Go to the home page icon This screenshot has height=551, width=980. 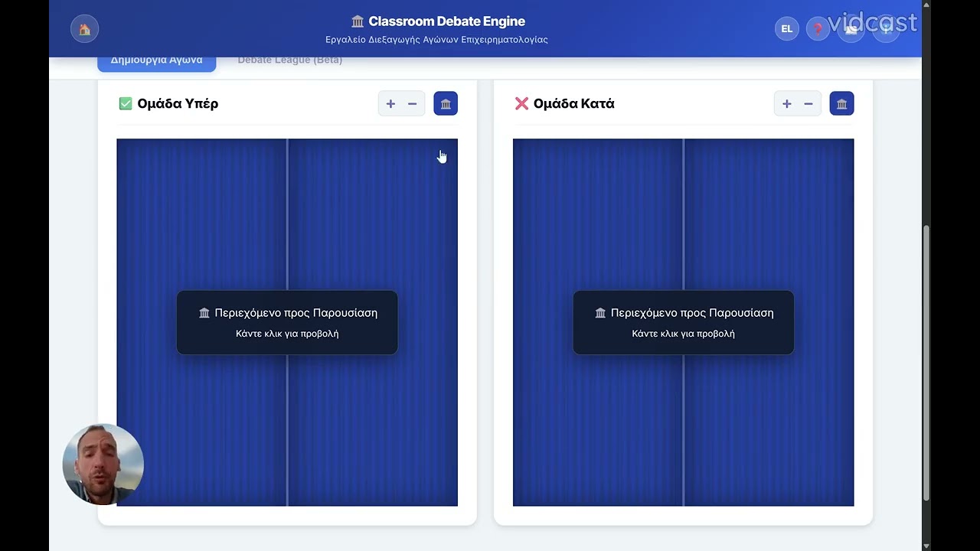pyautogui.click(x=84, y=29)
